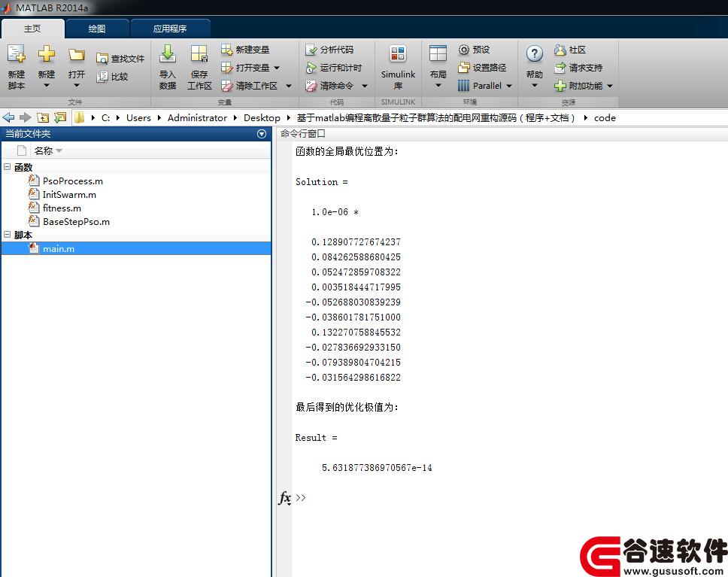Viewport: 728px width, 577px height.
Task: Click Analyze Code (分析代码) icon
Action: tap(311, 50)
